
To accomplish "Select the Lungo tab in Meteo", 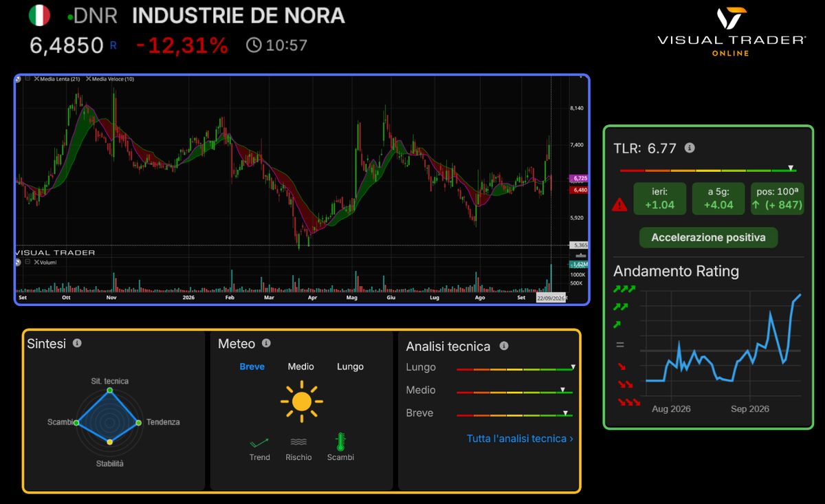I will point(350,366).
